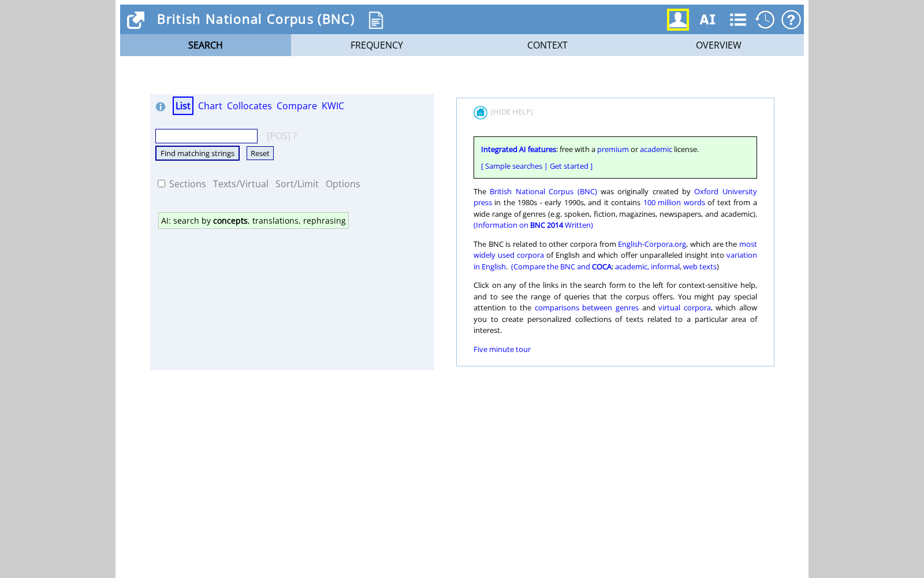Open Information on BNC 2014 Written link
The image size is (924, 578).
point(533,225)
